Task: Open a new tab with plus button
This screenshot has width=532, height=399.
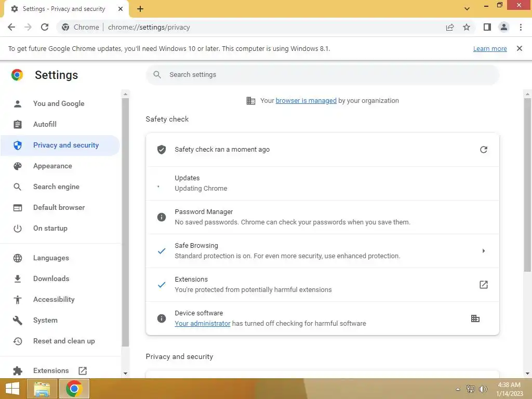Action: point(140,9)
